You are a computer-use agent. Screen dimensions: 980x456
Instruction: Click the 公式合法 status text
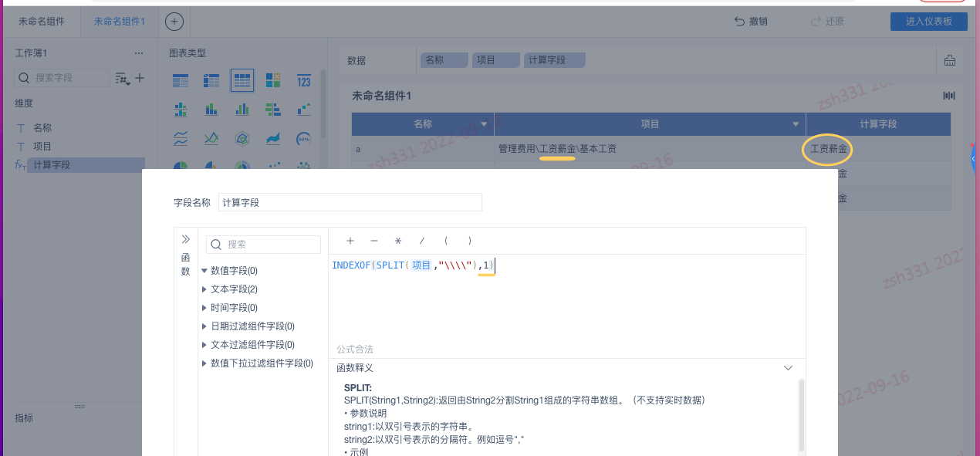(354, 350)
